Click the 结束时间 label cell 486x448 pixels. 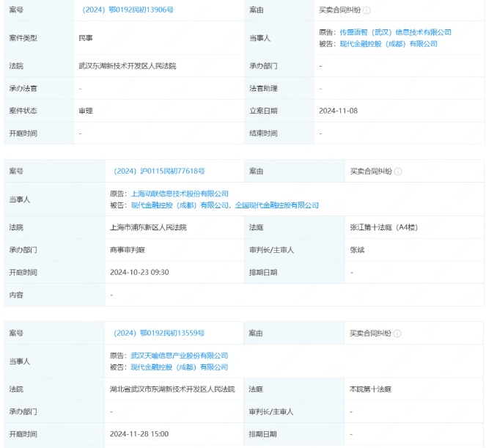tap(279, 133)
